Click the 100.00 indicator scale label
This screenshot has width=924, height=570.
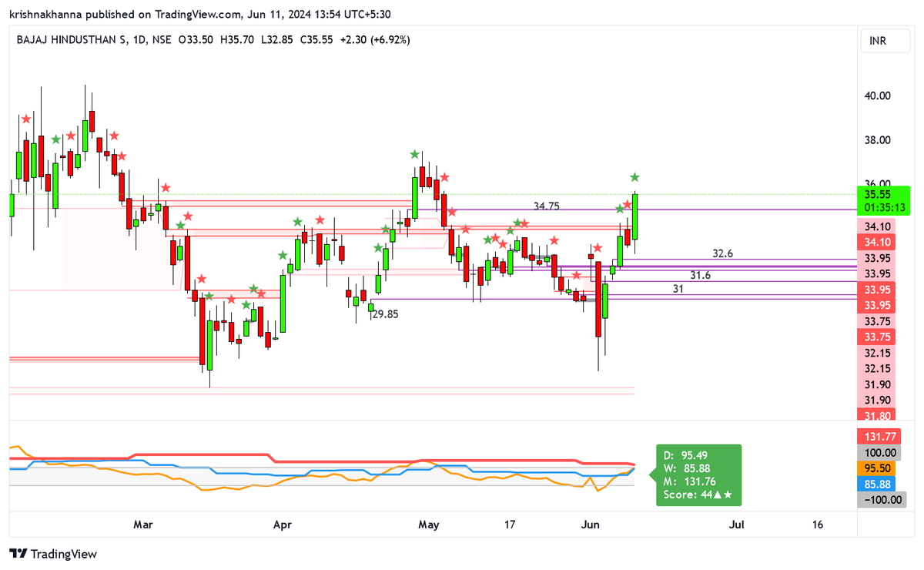(x=878, y=453)
